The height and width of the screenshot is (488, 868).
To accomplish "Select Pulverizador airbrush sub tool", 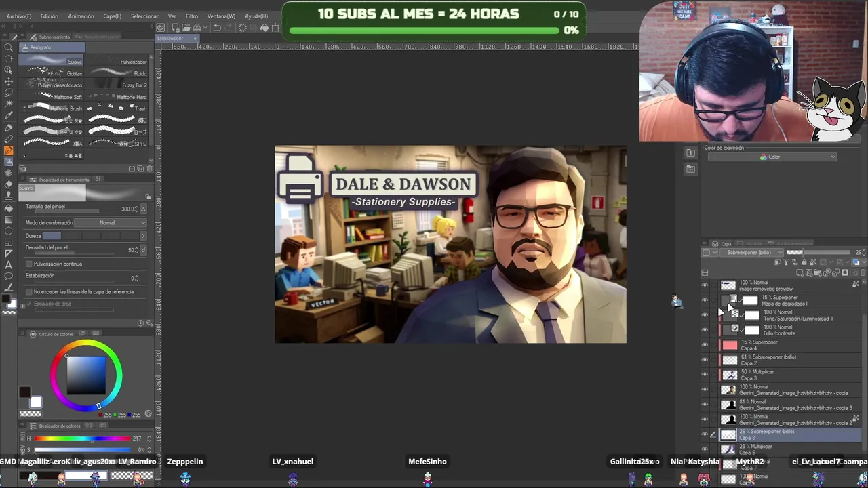I will (118, 62).
